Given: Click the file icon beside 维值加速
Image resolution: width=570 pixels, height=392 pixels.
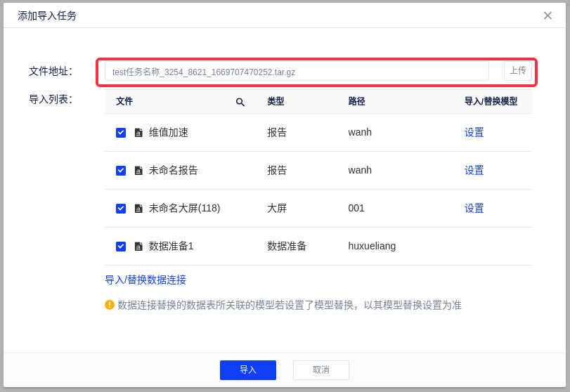Looking at the screenshot, I should (x=138, y=133).
